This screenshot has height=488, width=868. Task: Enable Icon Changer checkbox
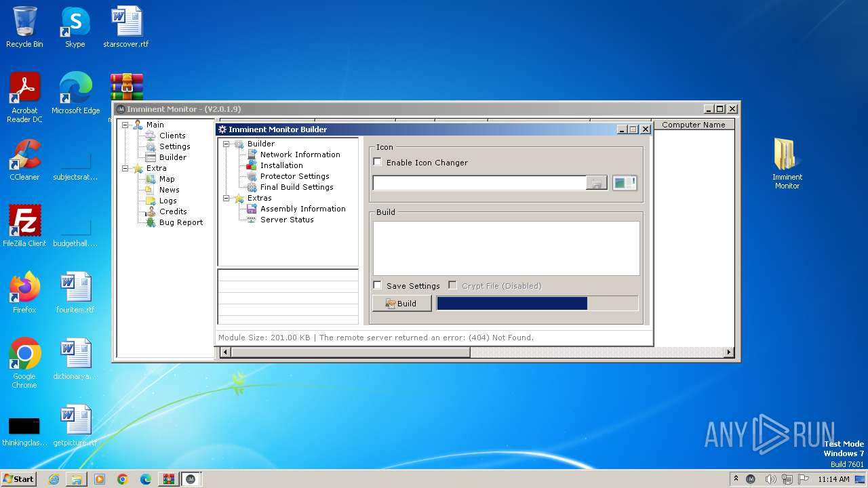(x=378, y=162)
